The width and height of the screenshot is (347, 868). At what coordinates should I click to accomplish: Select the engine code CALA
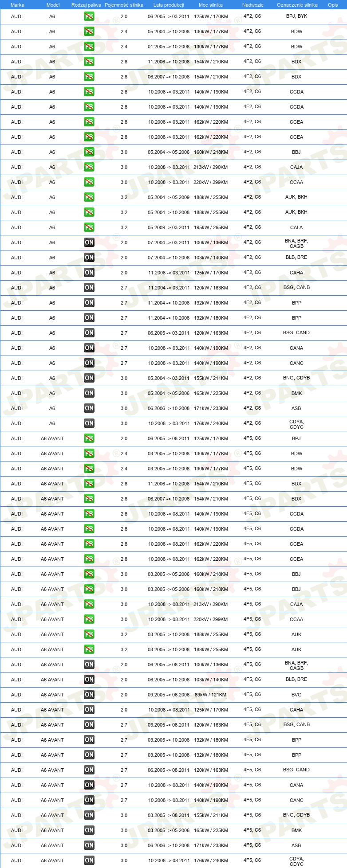[296, 227]
